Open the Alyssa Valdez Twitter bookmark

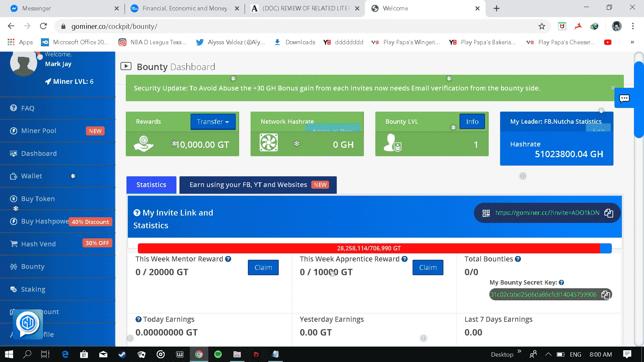230,42
